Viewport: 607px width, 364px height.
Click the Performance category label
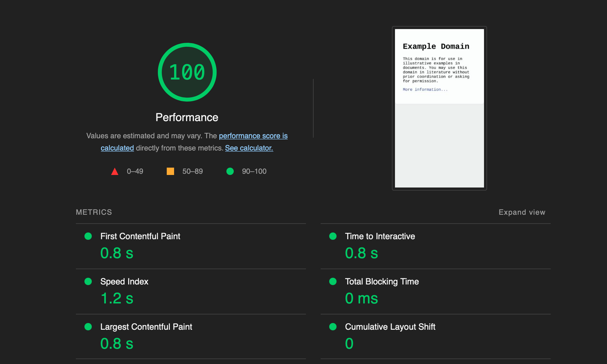click(187, 117)
